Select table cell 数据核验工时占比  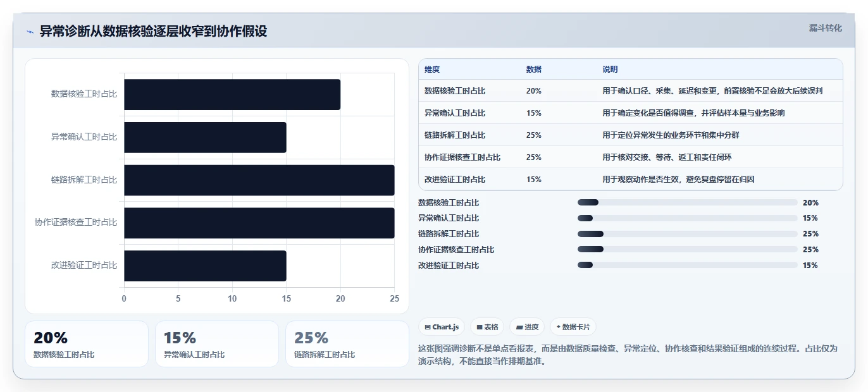455,91
